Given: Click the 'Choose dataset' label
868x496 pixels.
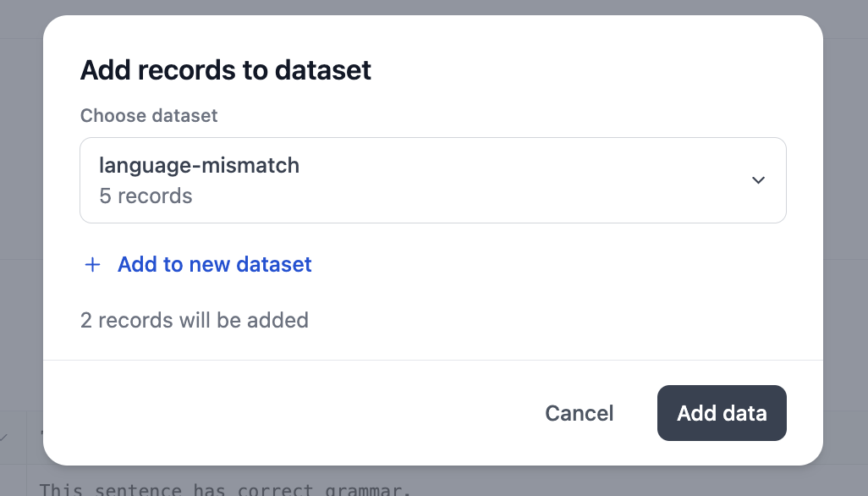Looking at the screenshot, I should (149, 115).
